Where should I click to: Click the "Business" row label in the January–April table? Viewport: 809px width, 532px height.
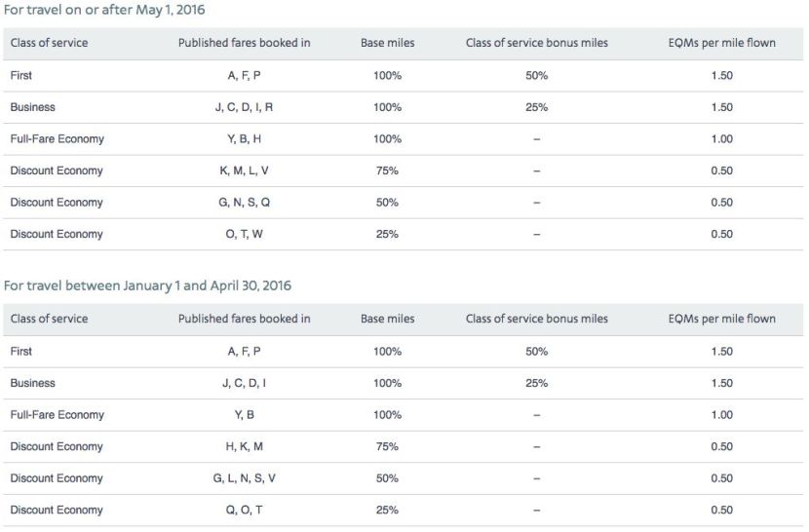[x=32, y=383]
